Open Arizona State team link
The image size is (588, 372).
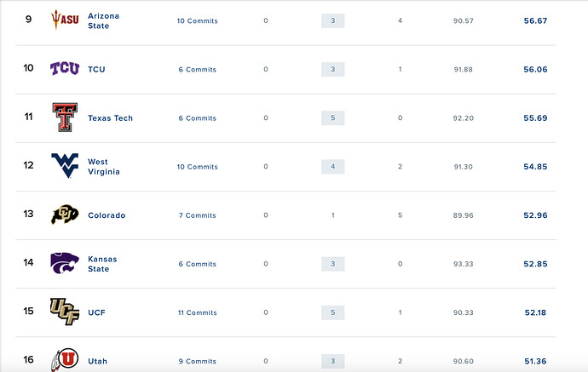[103, 21]
